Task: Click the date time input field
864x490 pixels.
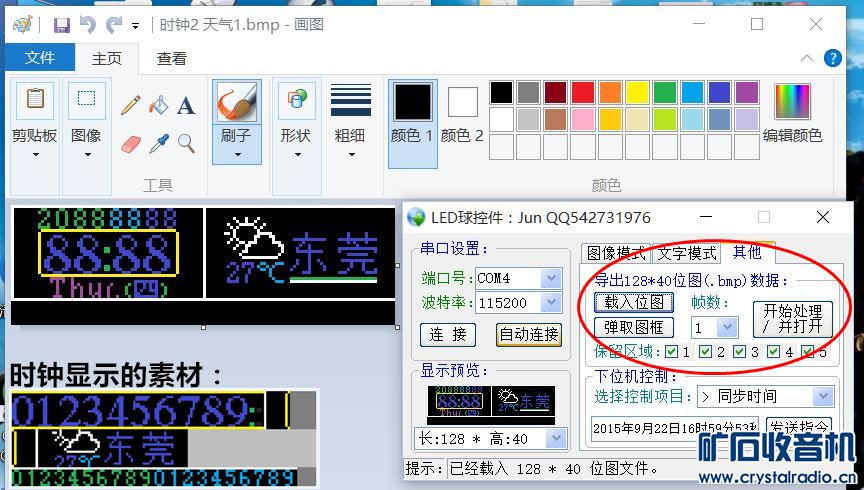Action: click(x=676, y=428)
